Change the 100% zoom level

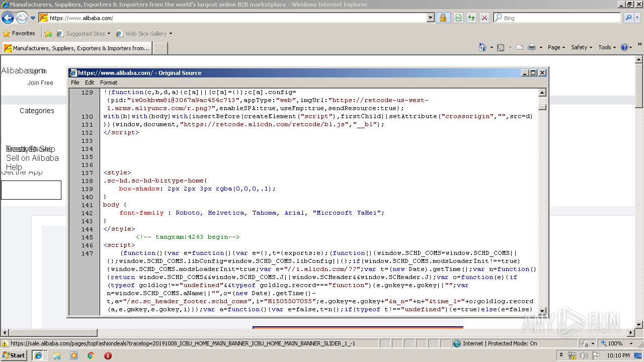point(617,343)
